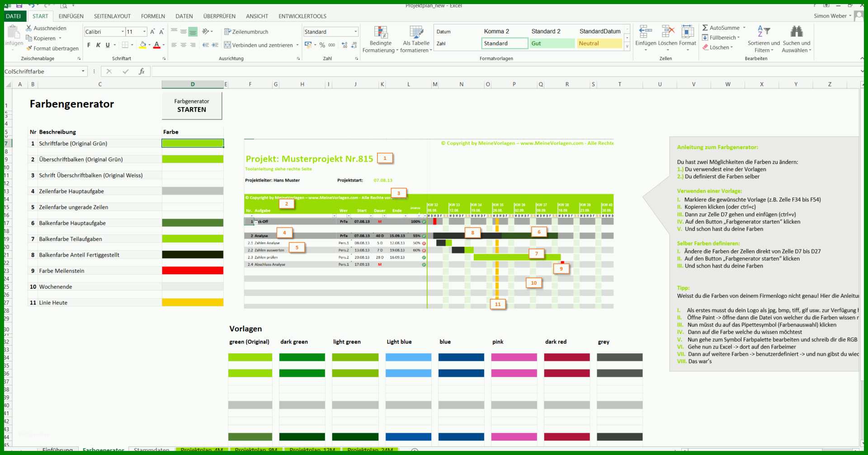Click the Einfügen cells icon
The height and width of the screenshot is (455, 868).
646,32
